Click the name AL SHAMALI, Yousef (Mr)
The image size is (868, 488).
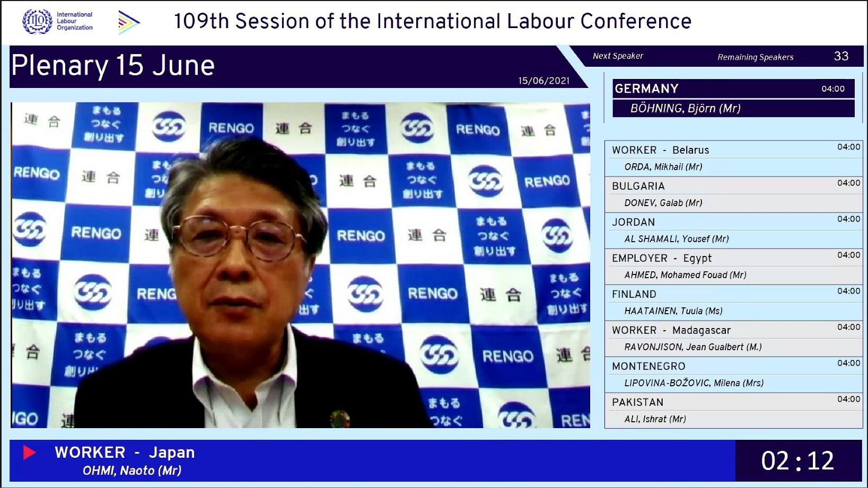(677, 239)
